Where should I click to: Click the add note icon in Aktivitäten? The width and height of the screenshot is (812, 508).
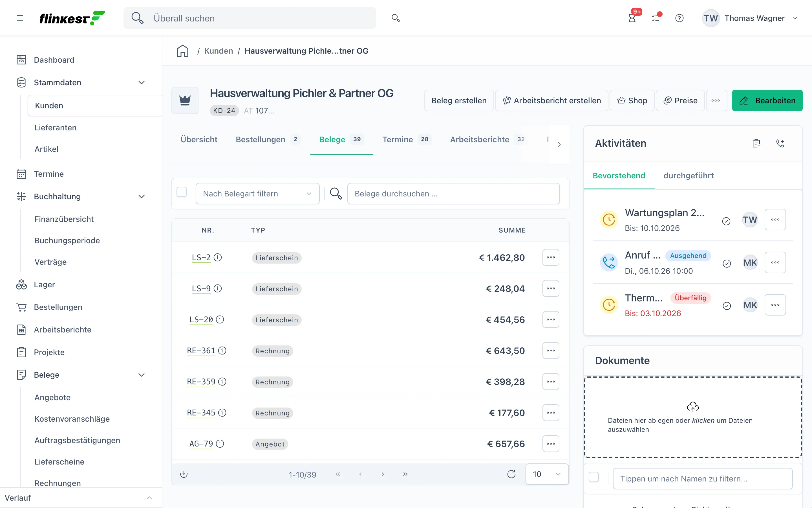pos(756,143)
